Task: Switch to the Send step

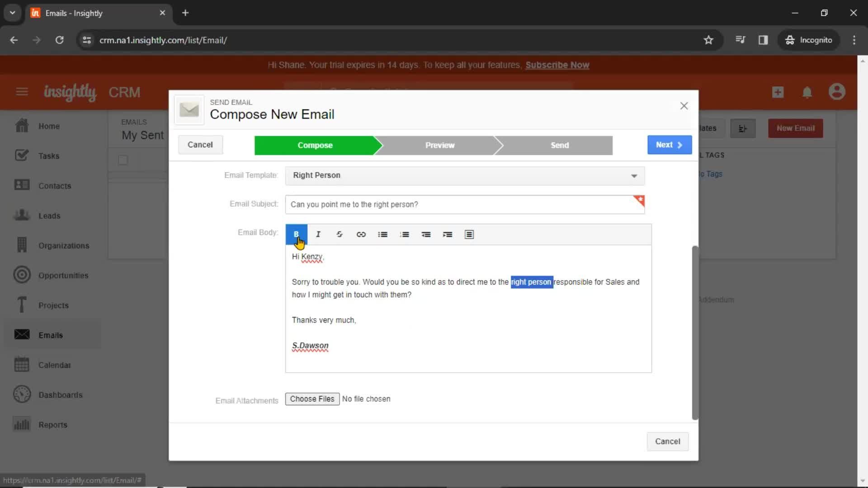Action: pos(559,145)
